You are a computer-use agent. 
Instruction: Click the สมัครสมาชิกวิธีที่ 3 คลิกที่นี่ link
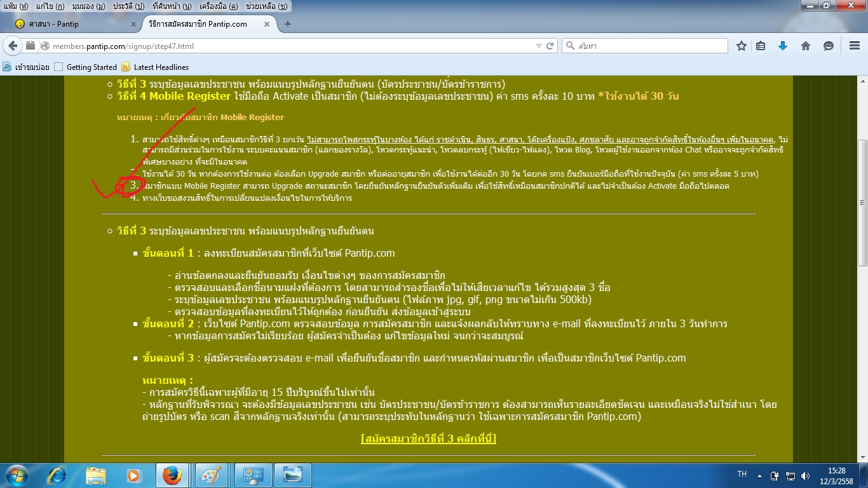(428, 438)
